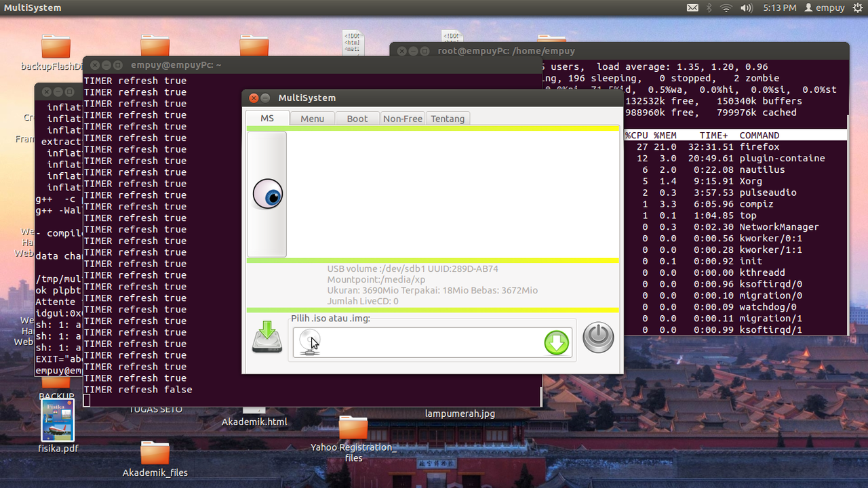Click the eyeball icon in the side panel
This screenshot has height=488, width=868.
(x=267, y=195)
